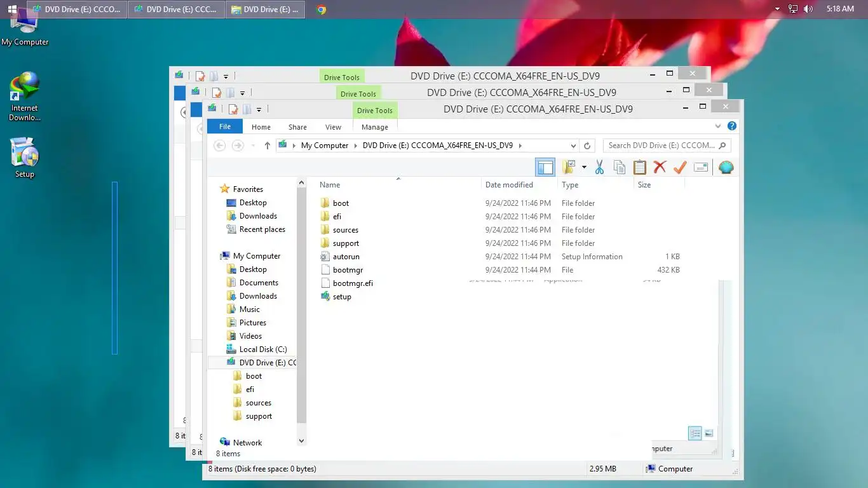
Task: Open Customize Quick Access dropdown in rear-most window
Action: click(x=226, y=77)
